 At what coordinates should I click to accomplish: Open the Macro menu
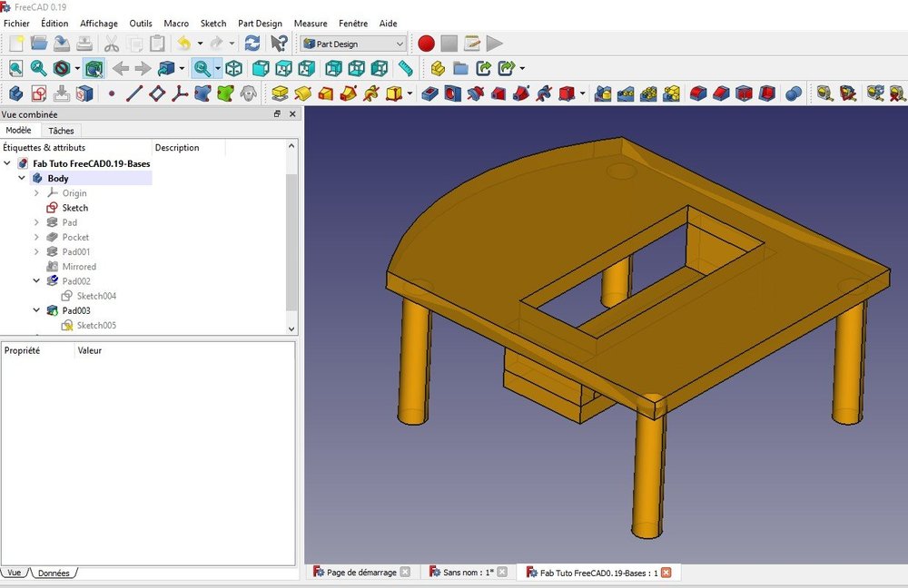point(176,23)
